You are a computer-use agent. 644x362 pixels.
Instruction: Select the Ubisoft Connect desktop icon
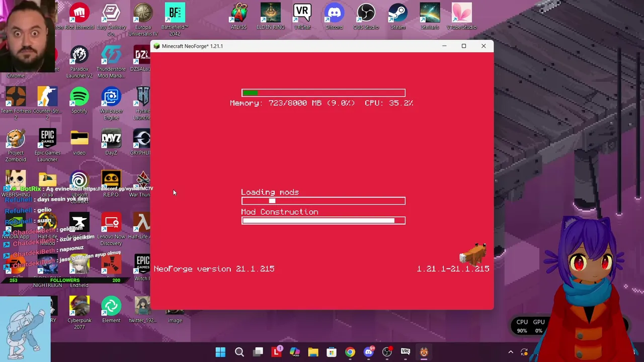79,187
